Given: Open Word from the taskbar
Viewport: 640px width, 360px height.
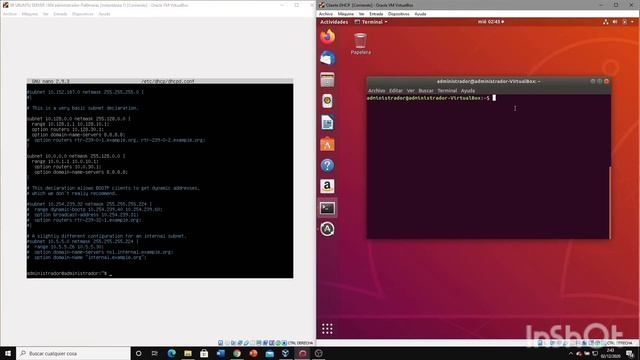Looking at the screenshot, I should tap(220, 353).
